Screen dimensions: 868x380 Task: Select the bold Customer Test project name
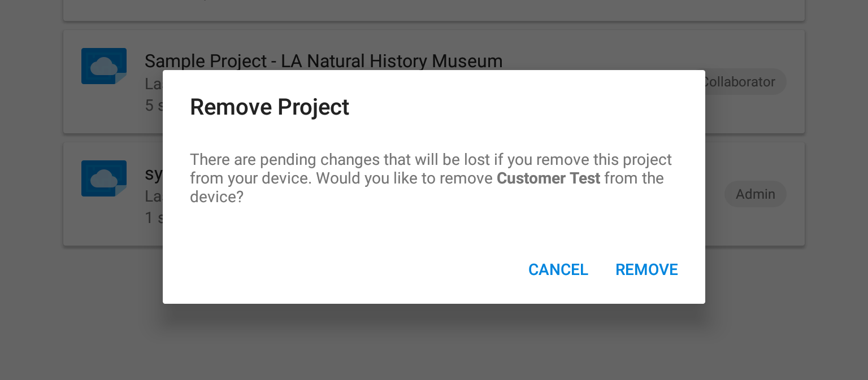click(x=548, y=178)
